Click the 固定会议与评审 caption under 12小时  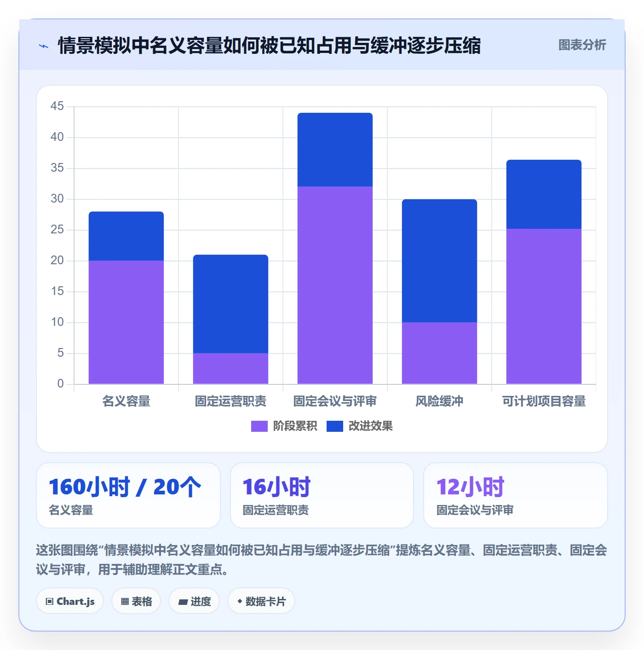click(x=475, y=510)
